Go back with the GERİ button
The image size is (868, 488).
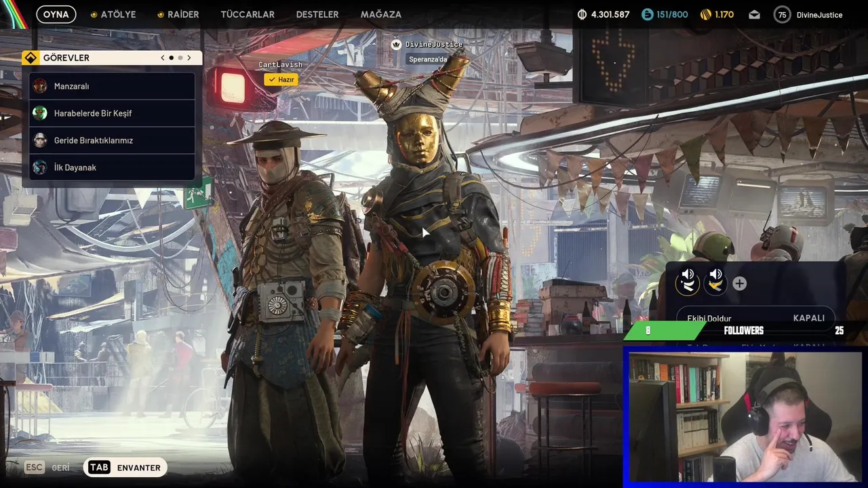(60, 468)
